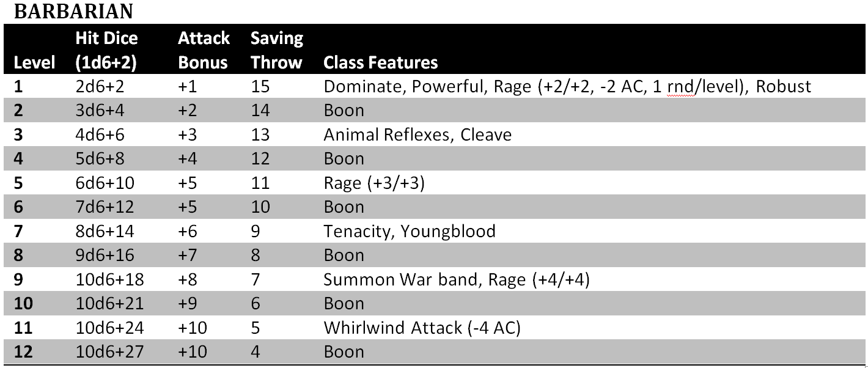Select saving throw value 15

tap(260, 87)
